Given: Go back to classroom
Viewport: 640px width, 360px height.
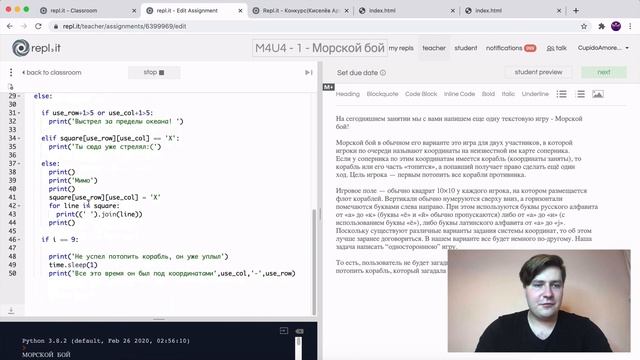Looking at the screenshot, I should [x=51, y=73].
